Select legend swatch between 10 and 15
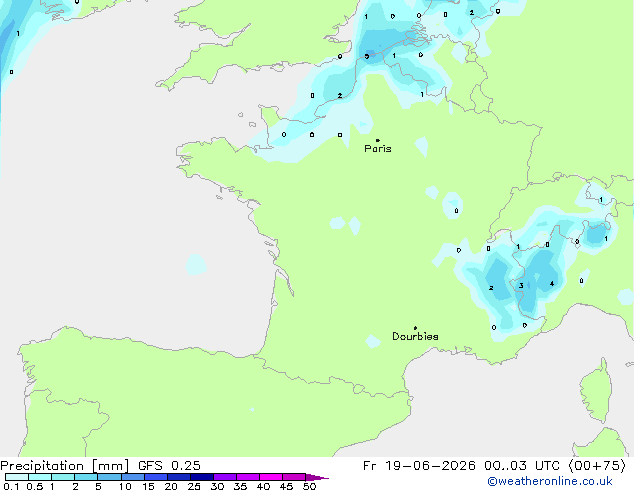Viewport: 634px width, 490px height. click(x=133, y=477)
